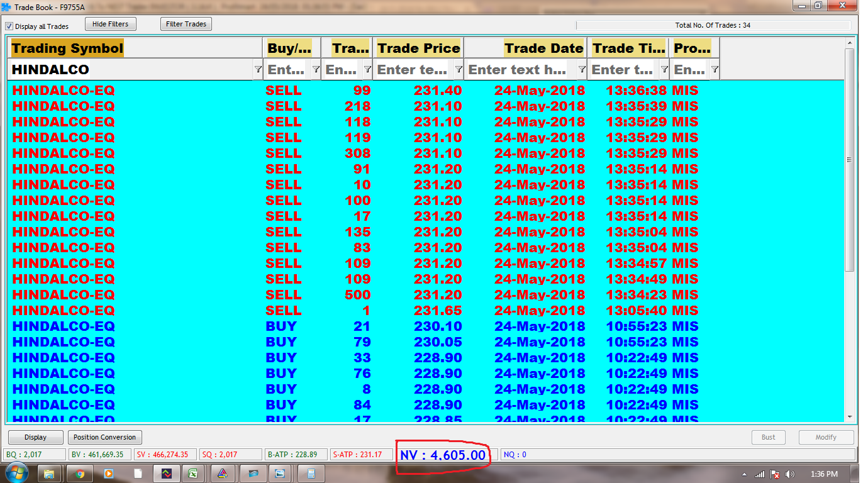Open File Explorer from taskbar
The width and height of the screenshot is (868, 483).
pyautogui.click(x=50, y=473)
